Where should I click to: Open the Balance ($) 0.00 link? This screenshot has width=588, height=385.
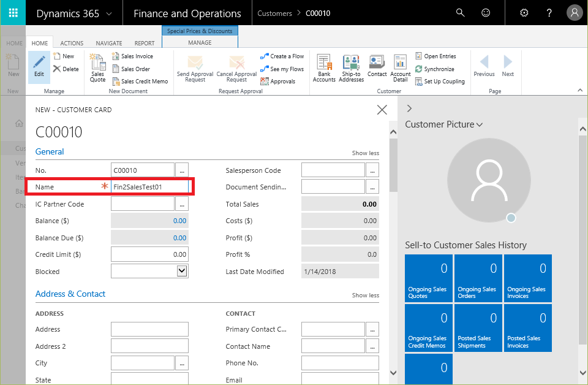pyautogui.click(x=179, y=221)
